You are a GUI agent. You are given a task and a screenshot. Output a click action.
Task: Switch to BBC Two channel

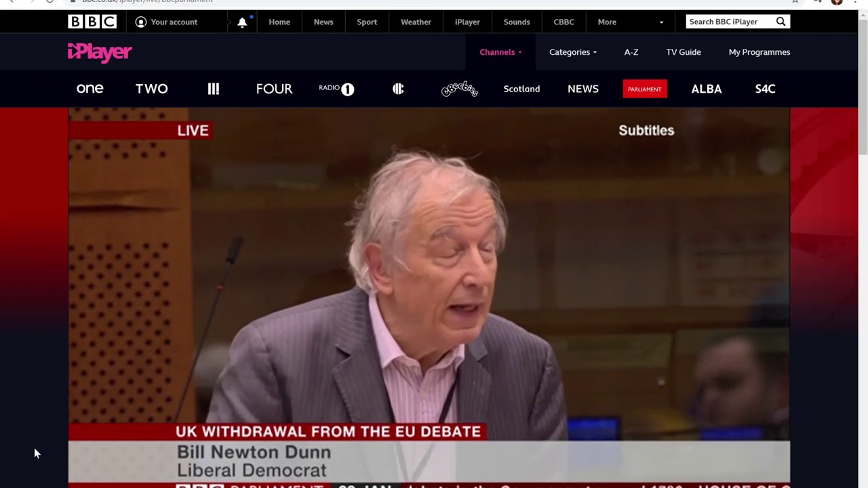[151, 89]
